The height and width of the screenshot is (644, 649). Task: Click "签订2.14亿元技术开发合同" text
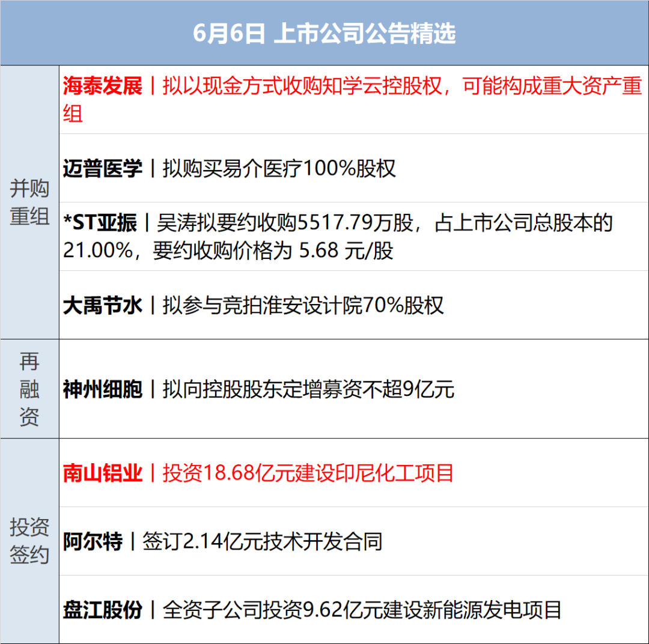pyautogui.click(x=263, y=542)
